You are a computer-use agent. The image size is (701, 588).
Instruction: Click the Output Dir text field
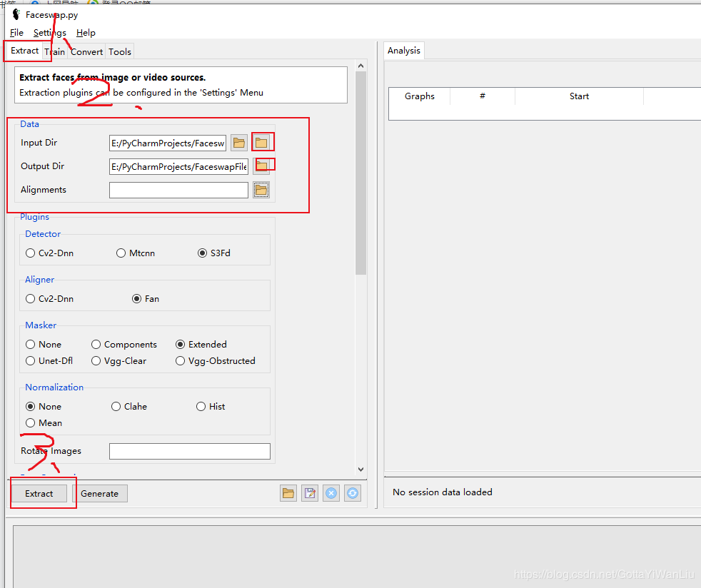(179, 167)
